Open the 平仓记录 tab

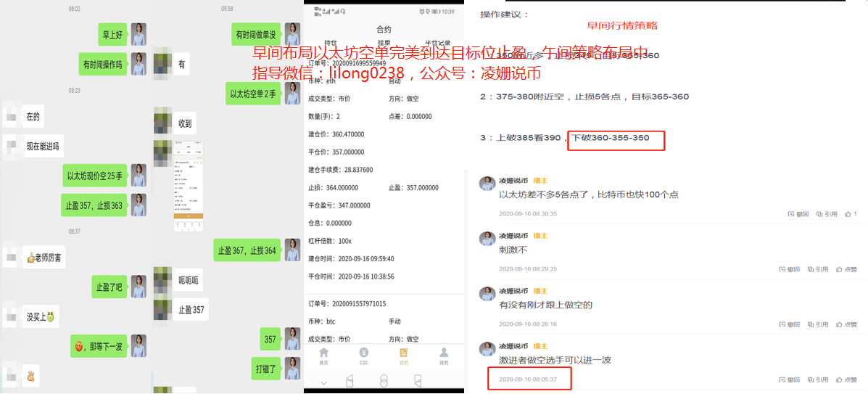(x=437, y=43)
